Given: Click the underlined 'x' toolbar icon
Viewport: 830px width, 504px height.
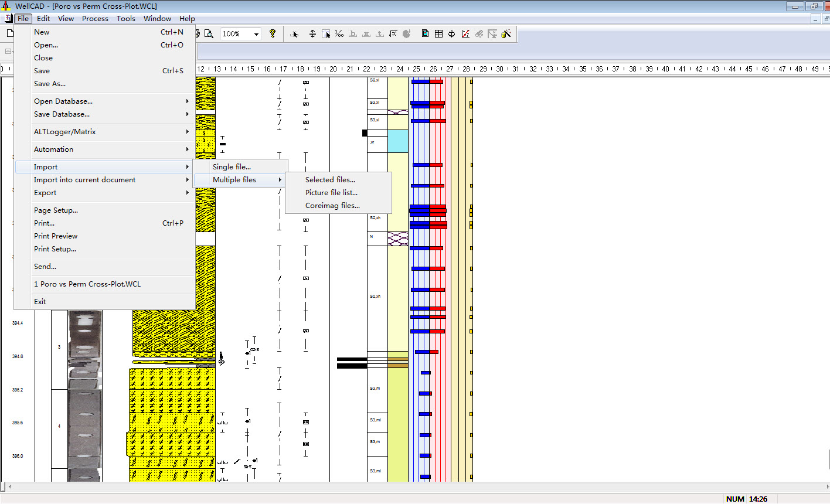Looking at the screenshot, I should [366, 34].
